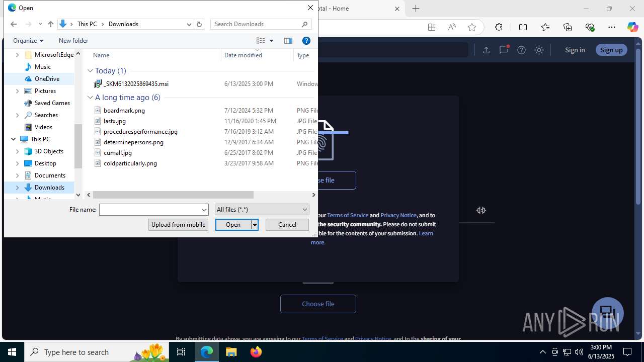
Task: Open the Privacy Notice link
Action: [x=398, y=215]
